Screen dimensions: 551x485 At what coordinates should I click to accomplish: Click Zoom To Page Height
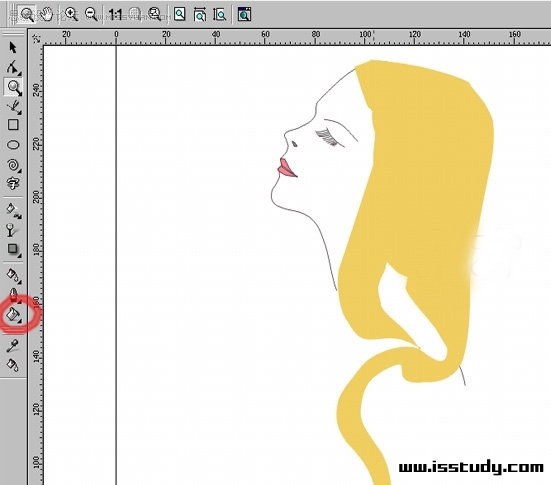(x=220, y=15)
